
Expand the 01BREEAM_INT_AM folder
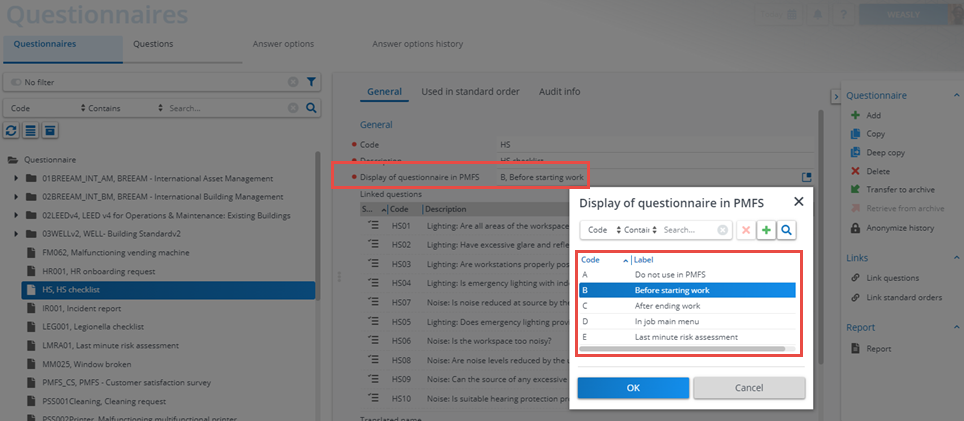click(17, 178)
